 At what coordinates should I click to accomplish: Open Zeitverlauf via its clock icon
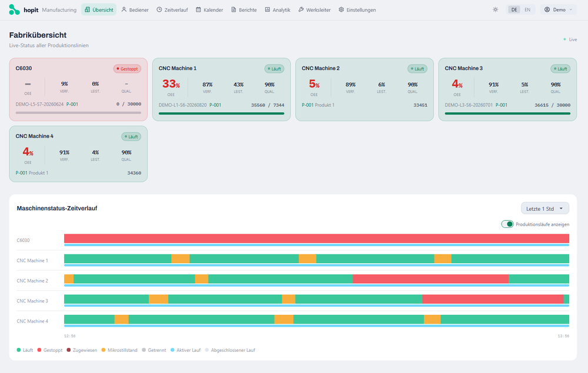159,10
